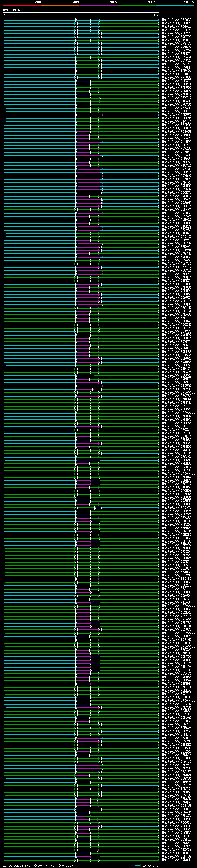This screenshot has height=868, width=197.
Task: Select the UniRef100_P70782 label
Action: (177, 396)
